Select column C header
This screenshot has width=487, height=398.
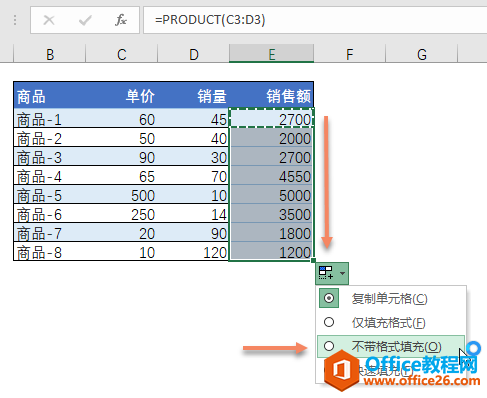click(122, 54)
